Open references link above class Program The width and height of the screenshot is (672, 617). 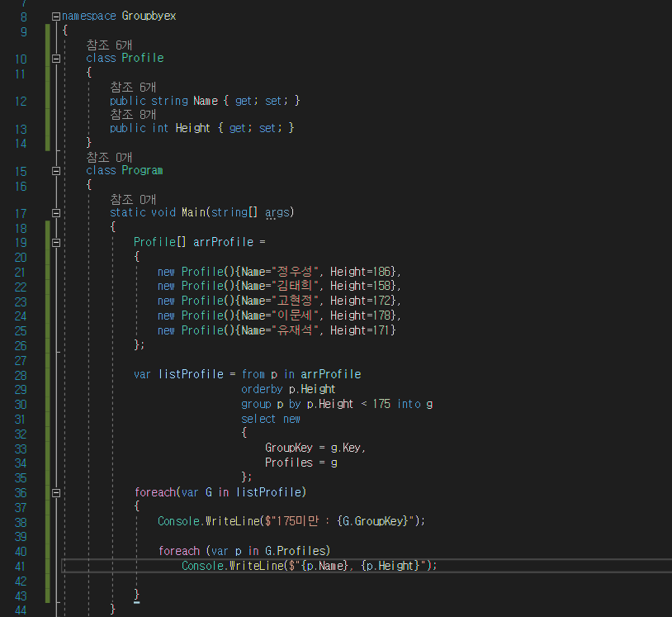[x=109, y=158]
